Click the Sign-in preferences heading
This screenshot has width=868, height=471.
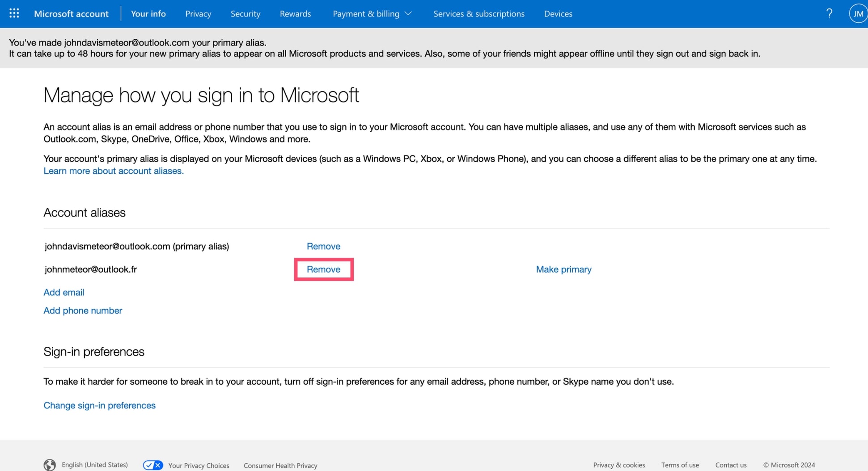pos(94,352)
